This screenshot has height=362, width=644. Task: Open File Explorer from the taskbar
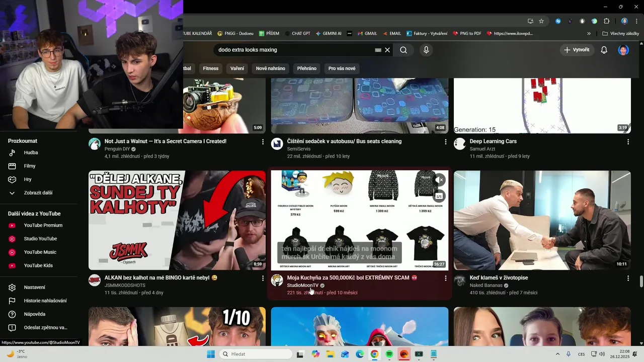click(x=330, y=354)
